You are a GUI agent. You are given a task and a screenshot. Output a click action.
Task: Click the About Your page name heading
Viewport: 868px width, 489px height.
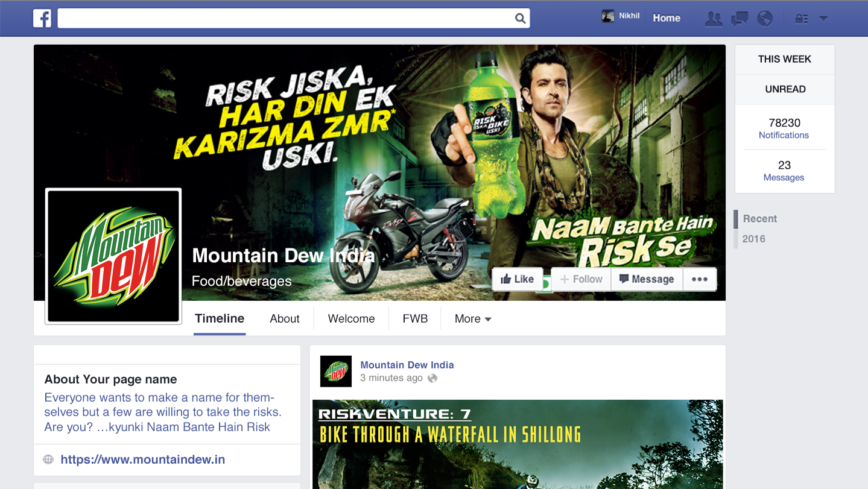point(110,379)
